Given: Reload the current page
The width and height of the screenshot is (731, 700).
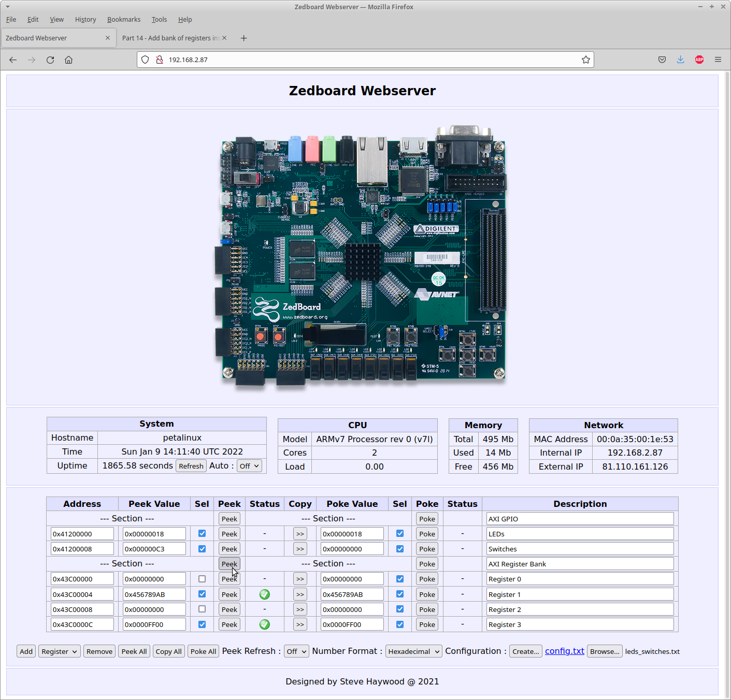Looking at the screenshot, I should (50, 60).
